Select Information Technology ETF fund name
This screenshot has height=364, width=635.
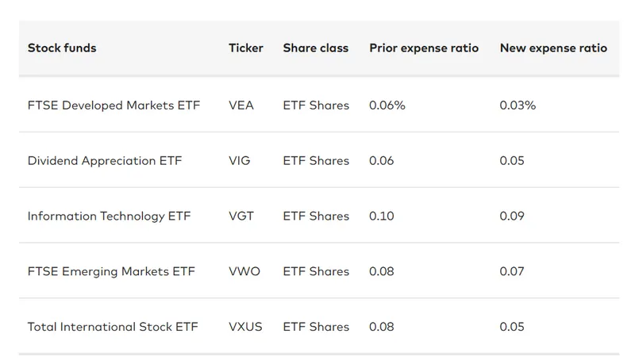[x=110, y=216]
